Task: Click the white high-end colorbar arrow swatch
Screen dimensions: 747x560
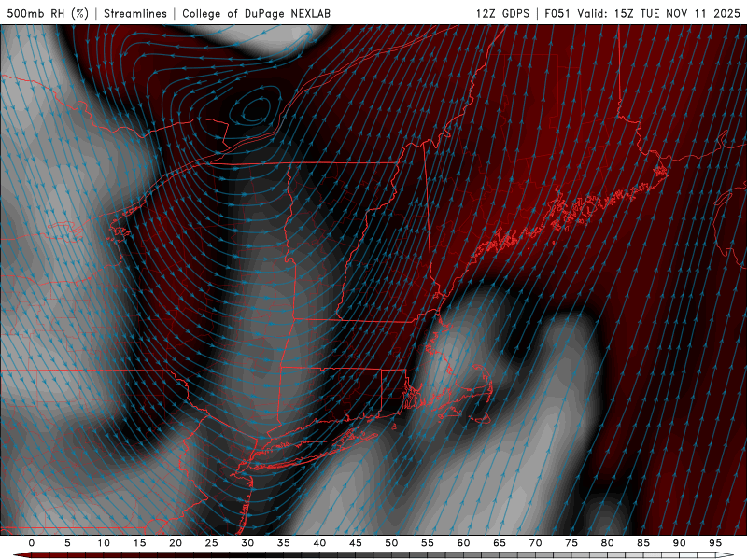Action: 725,555
